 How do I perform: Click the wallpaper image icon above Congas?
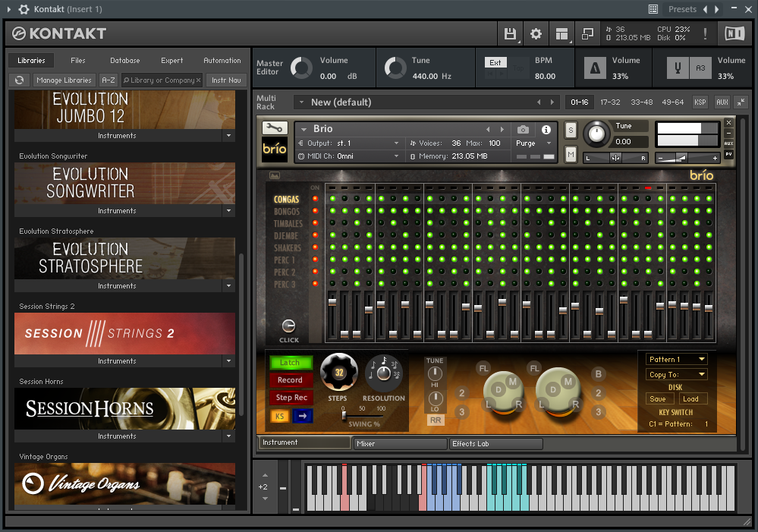coord(275,175)
